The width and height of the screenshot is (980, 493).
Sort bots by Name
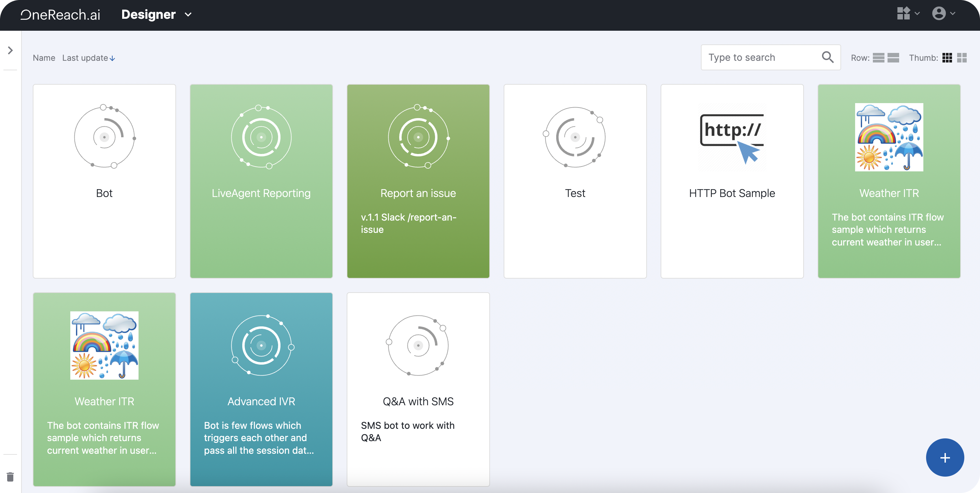pyautogui.click(x=44, y=58)
